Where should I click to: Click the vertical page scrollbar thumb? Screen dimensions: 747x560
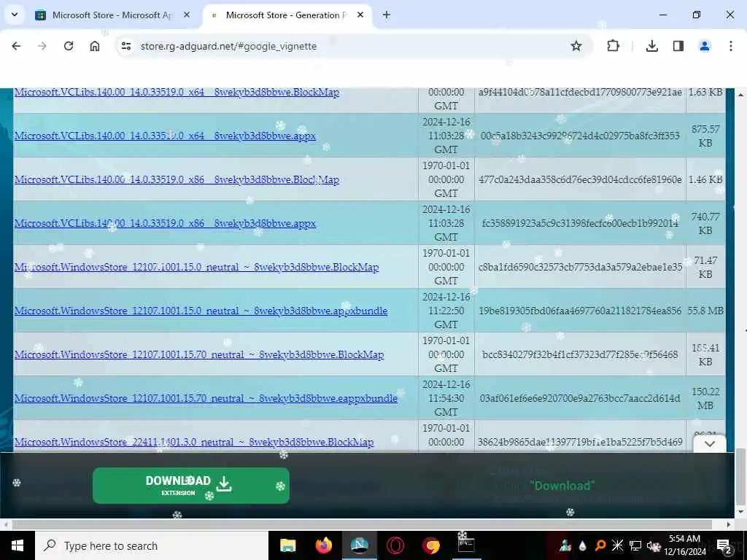[x=741, y=476]
